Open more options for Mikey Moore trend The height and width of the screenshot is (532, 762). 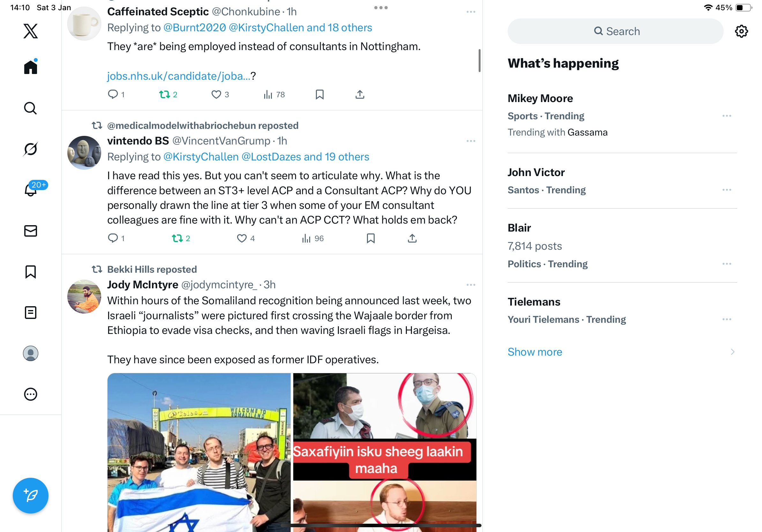pyautogui.click(x=727, y=116)
